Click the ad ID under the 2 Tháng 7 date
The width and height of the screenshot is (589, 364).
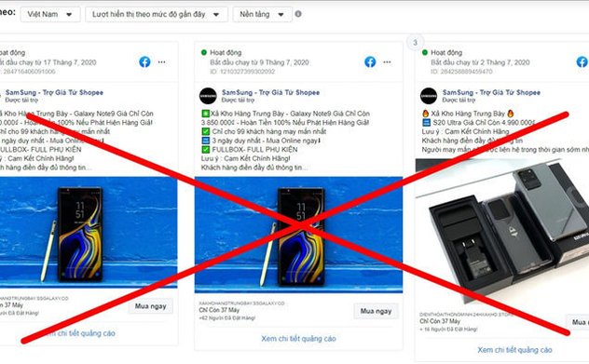click(x=461, y=72)
